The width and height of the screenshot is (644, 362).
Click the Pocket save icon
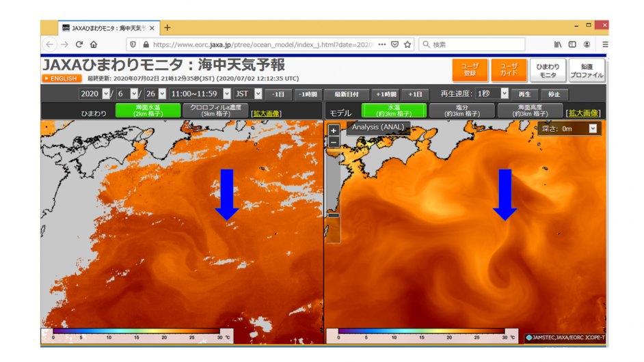coord(394,44)
